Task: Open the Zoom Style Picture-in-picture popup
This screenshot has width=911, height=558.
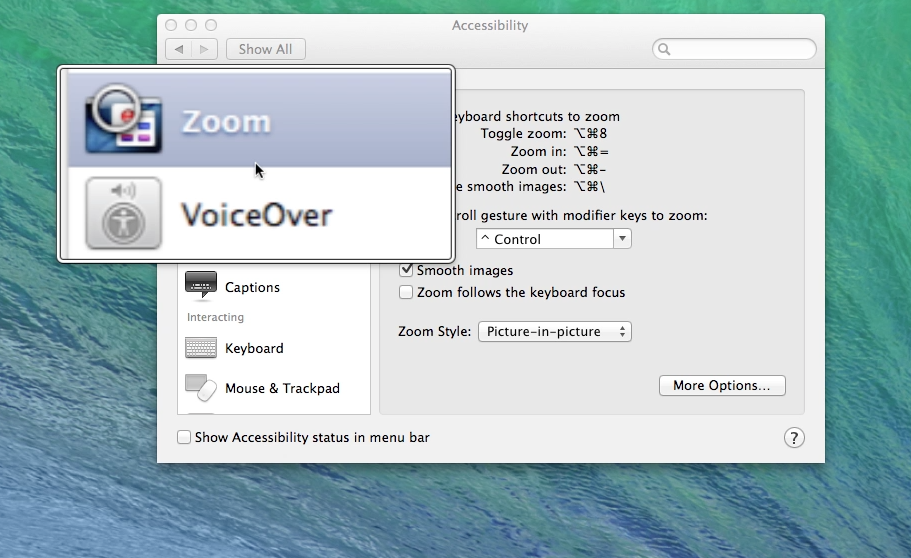Action: (x=555, y=331)
